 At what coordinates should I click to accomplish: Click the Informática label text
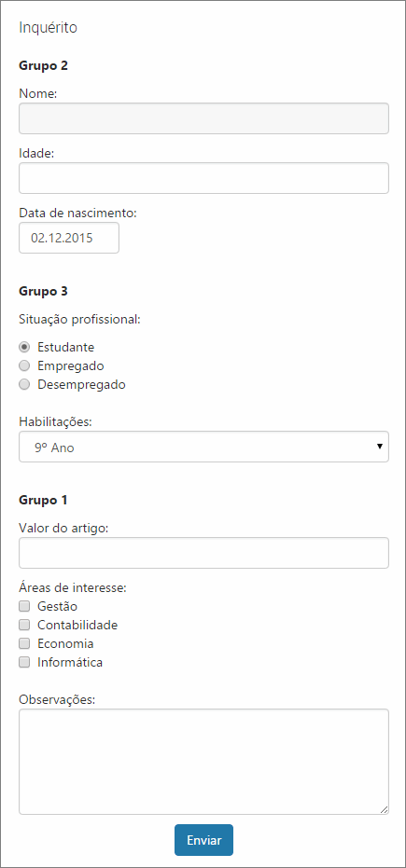pyautogui.click(x=70, y=662)
